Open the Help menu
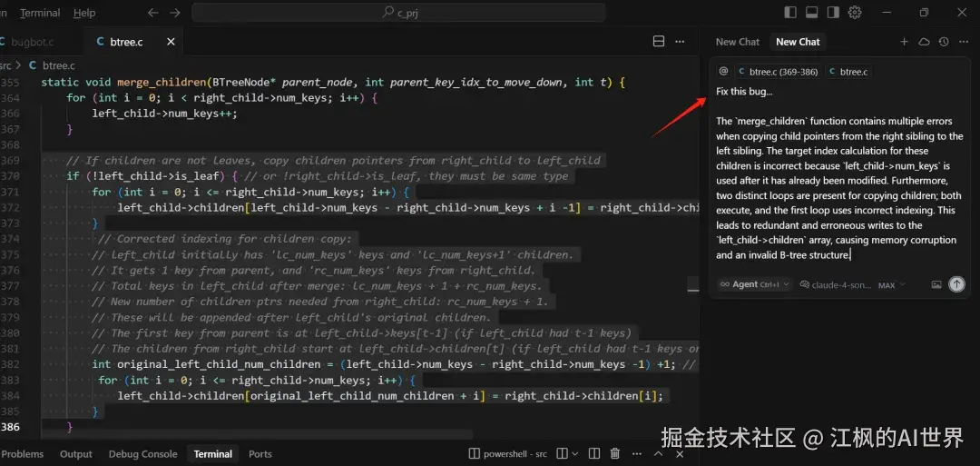980x466 pixels. (84, 13)
